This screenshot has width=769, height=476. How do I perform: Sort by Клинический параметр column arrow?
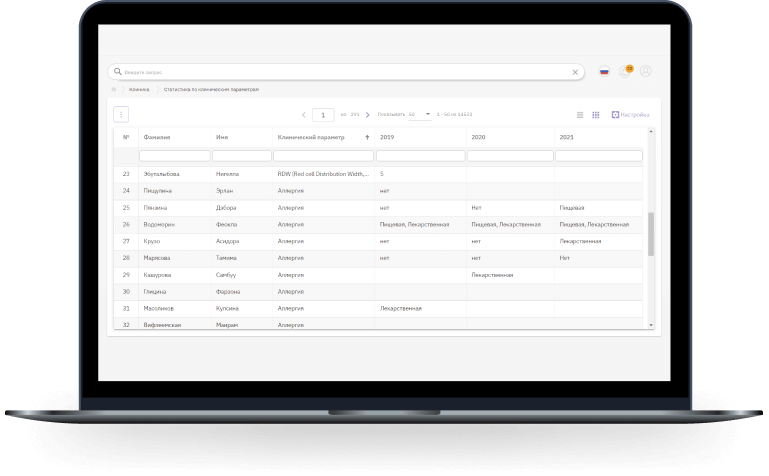pos(367,137)
